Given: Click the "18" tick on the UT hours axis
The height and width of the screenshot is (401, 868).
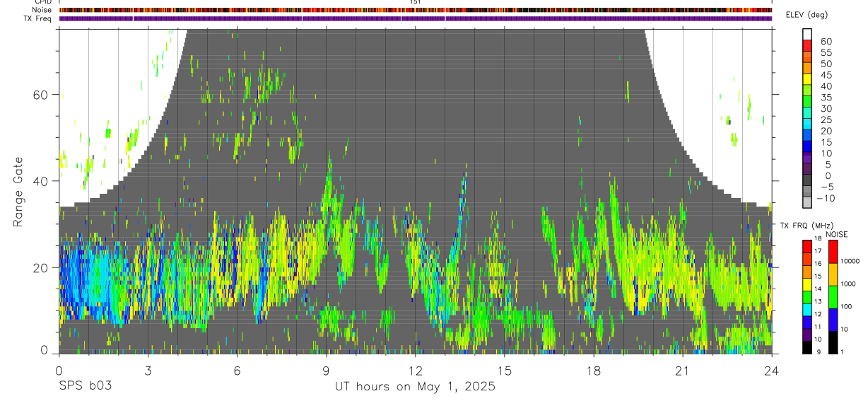Looking at the screenshot, I should (x=594, y=371).
